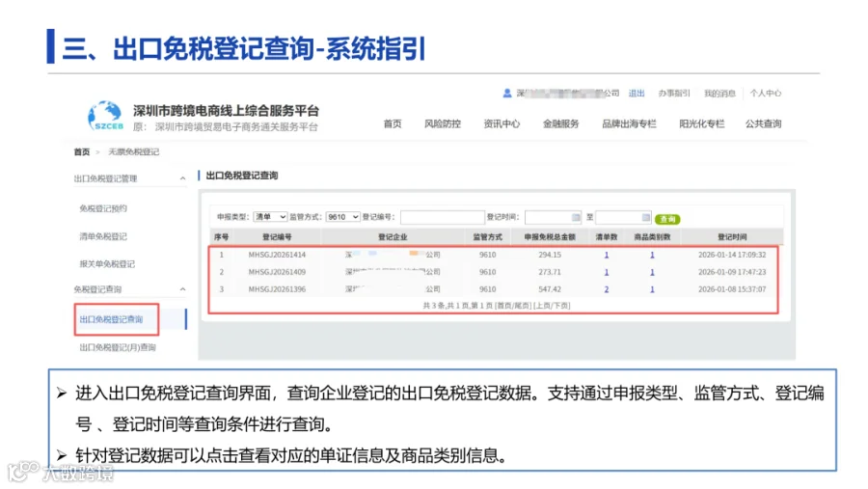Open the 监管方式 dropdown showing 9610

342,217
